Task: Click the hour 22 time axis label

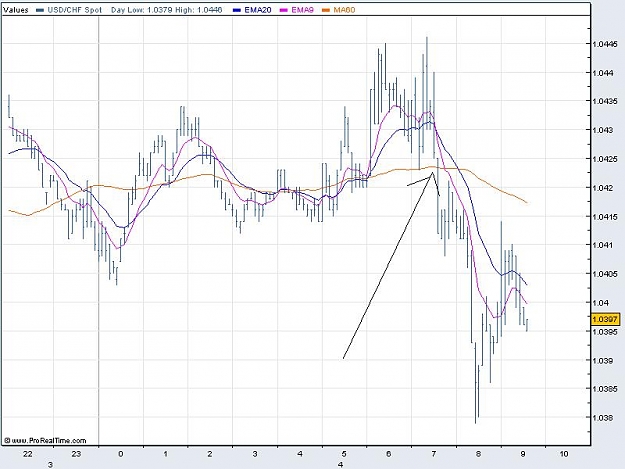Action: (x=28, y=454)
